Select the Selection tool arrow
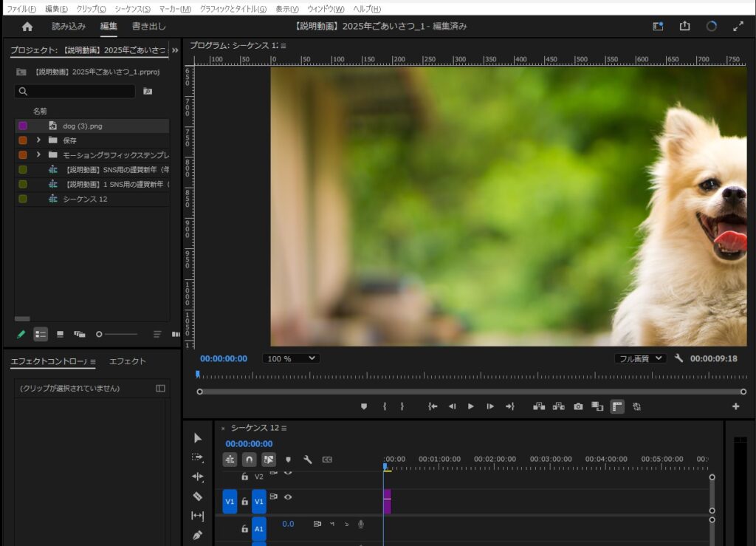The width and height of the screenshot is (756, 546). [x=198, y=438]
